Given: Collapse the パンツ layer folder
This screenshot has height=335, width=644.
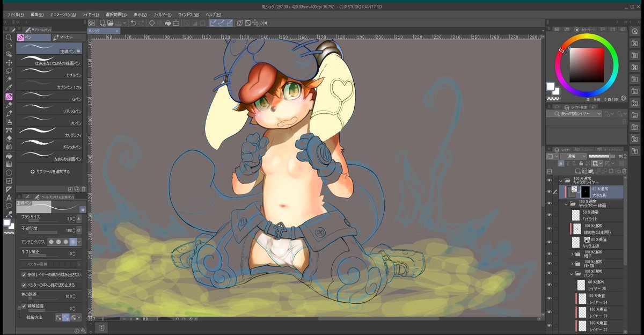Looking at the screenshot, I should 572,274.
